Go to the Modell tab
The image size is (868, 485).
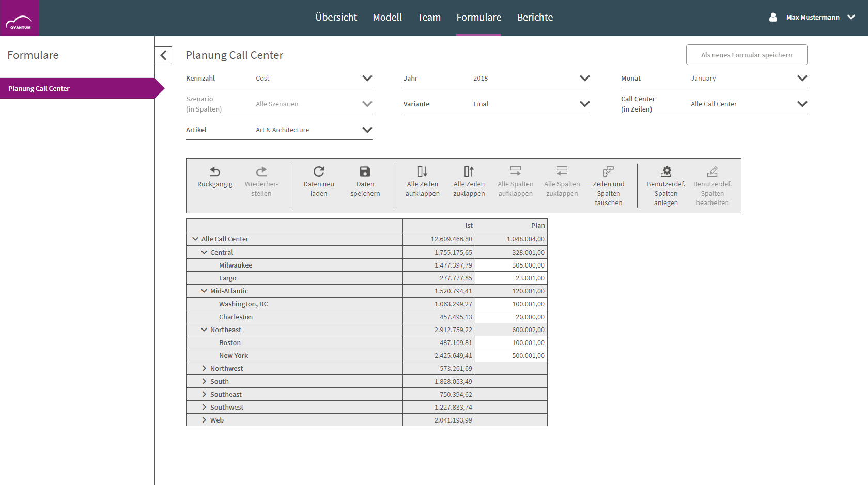(x=388, y=18)
